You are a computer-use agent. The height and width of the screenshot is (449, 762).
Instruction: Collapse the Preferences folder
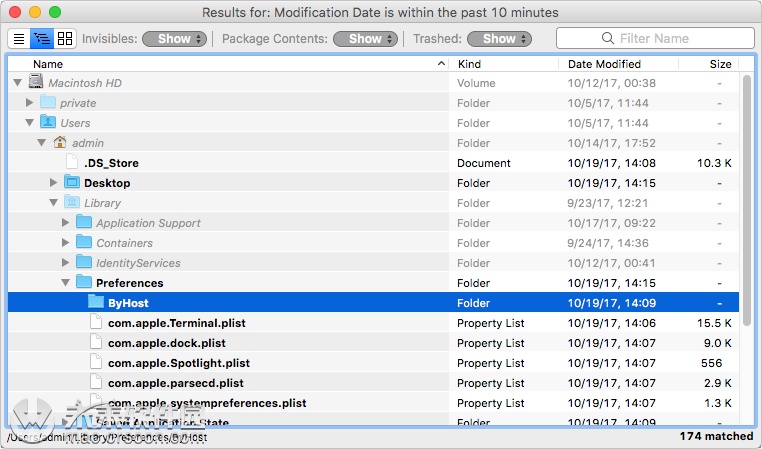tap(66, 283)
